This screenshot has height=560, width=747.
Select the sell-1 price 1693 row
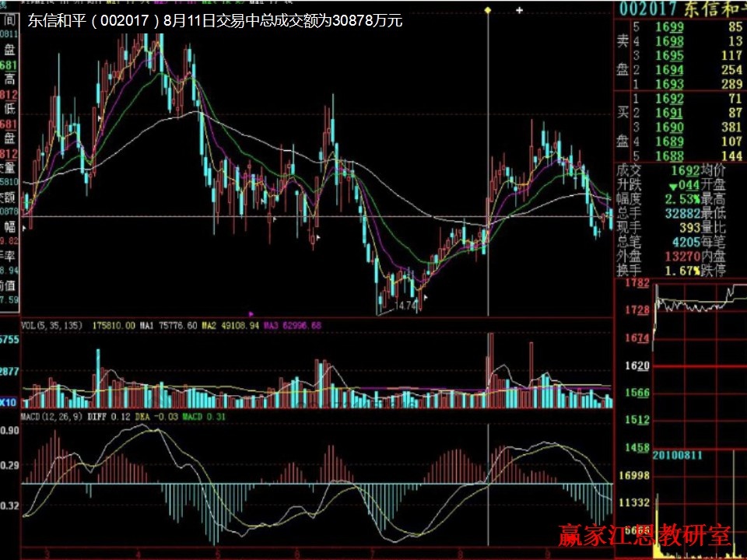click(669, 83)
